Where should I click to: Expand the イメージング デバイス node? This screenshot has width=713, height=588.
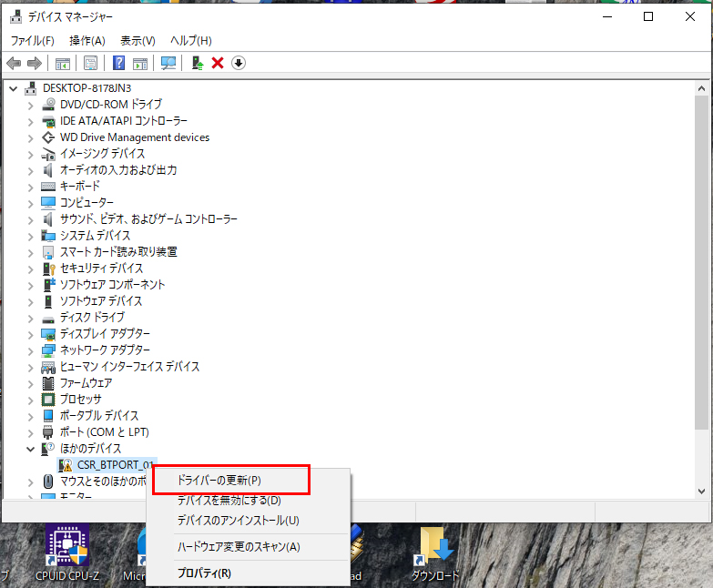tap(30, 155)
